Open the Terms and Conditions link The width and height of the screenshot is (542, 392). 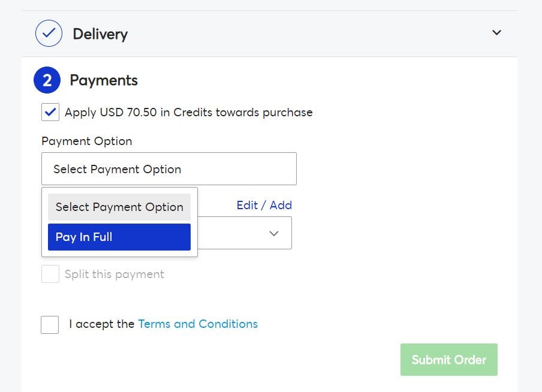198,324
